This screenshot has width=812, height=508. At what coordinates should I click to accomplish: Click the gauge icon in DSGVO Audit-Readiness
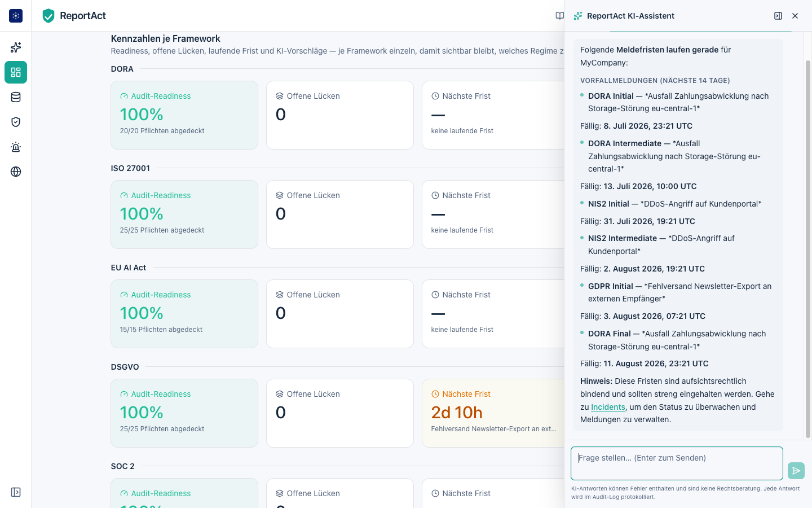tap(124, 394)
